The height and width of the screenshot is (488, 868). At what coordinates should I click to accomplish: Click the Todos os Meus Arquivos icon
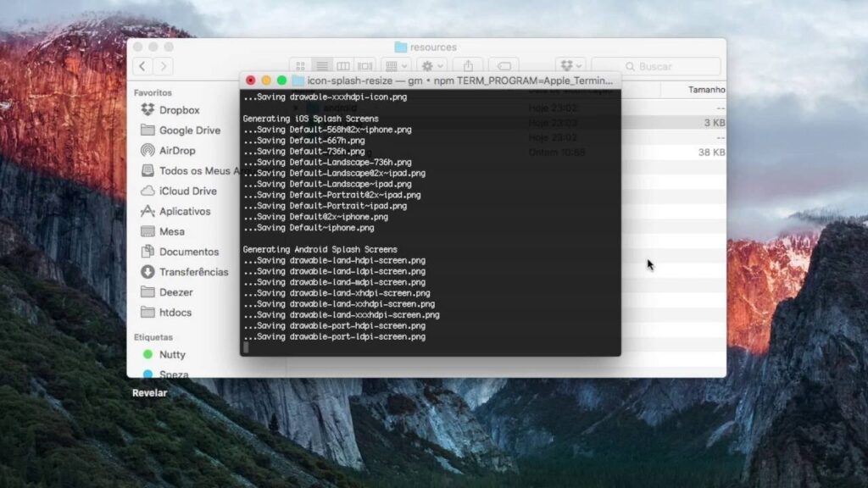click(147, 170)
